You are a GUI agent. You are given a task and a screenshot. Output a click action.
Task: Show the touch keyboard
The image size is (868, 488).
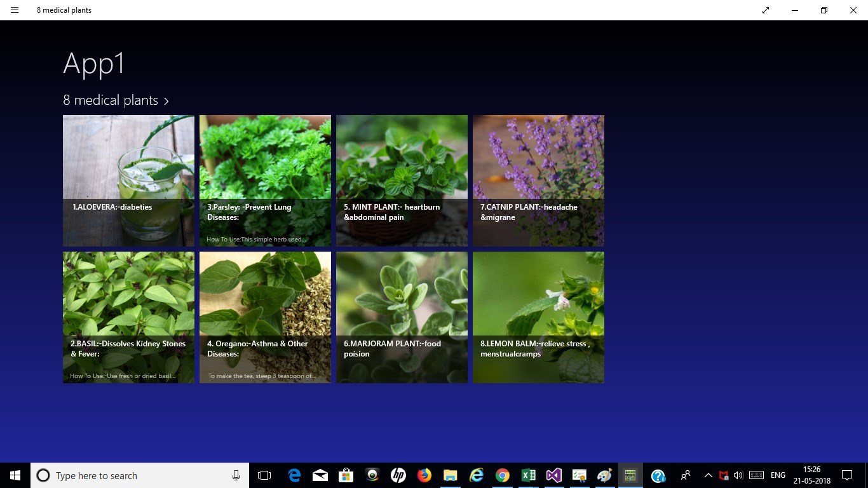pyautogui.click(x=756, y=475)
